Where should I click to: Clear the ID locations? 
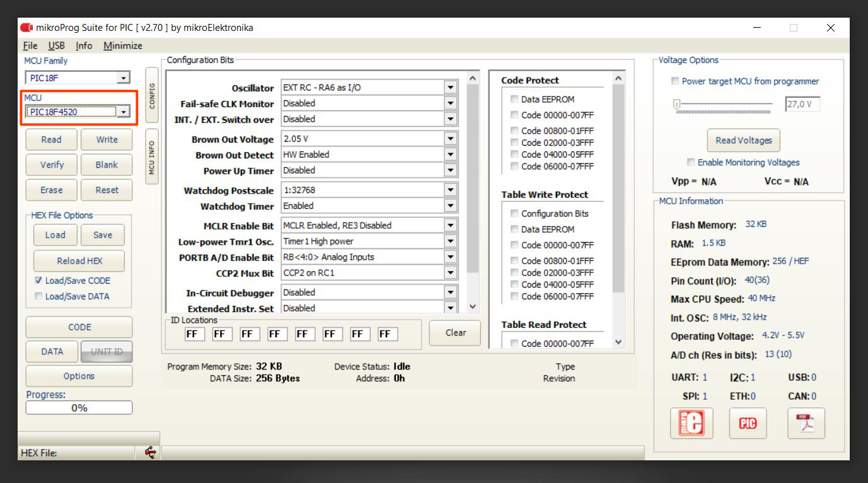tap(455, 333)
